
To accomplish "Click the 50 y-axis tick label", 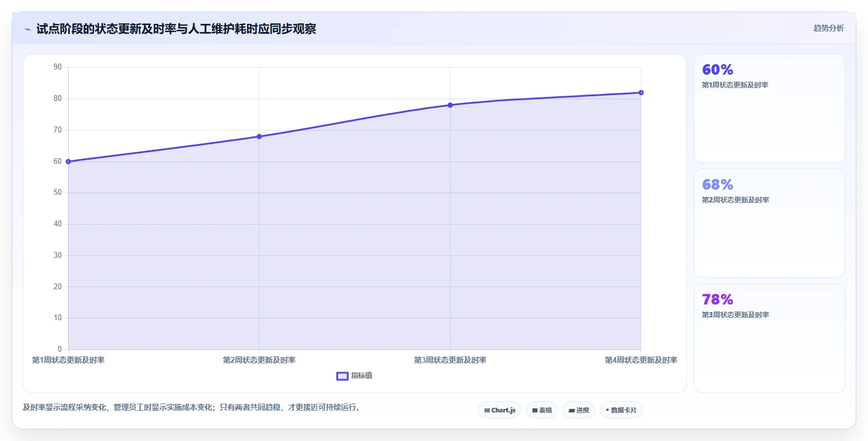I will (57, 192).
